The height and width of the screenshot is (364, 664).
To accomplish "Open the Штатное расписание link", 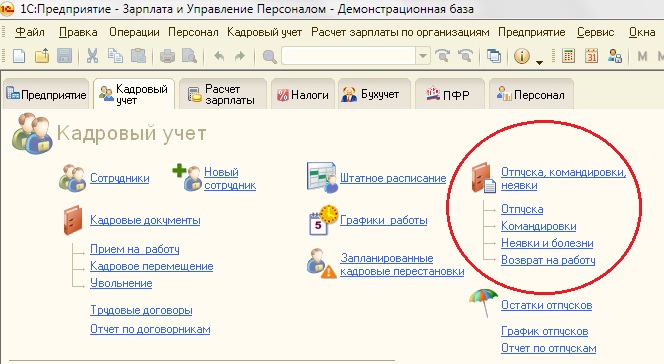I will 393,178.
